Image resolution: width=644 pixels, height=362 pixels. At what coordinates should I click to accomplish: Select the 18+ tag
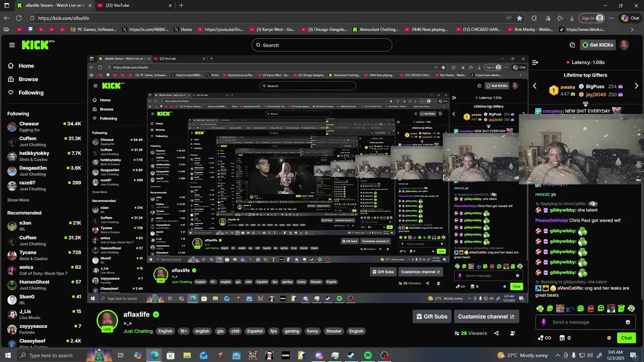[x=184, y=331]
